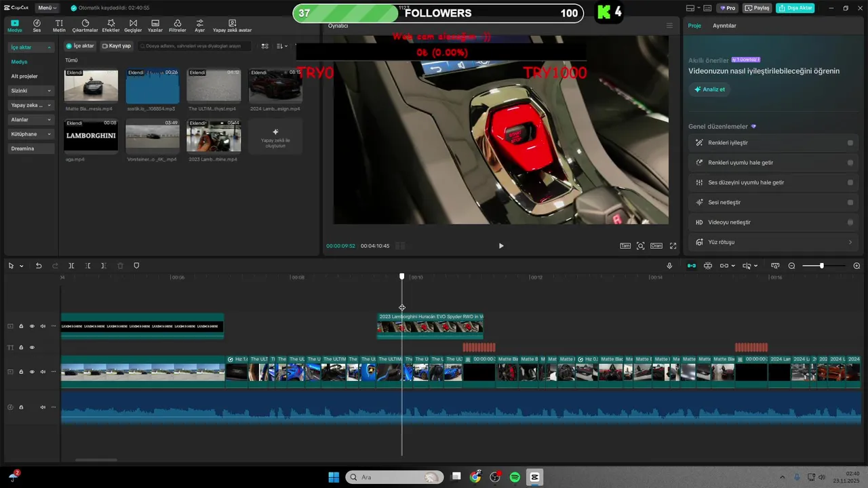The height and width of the screenshot is (488, 868).
Task: Click the İçe aktar import button
Action: 81,46
